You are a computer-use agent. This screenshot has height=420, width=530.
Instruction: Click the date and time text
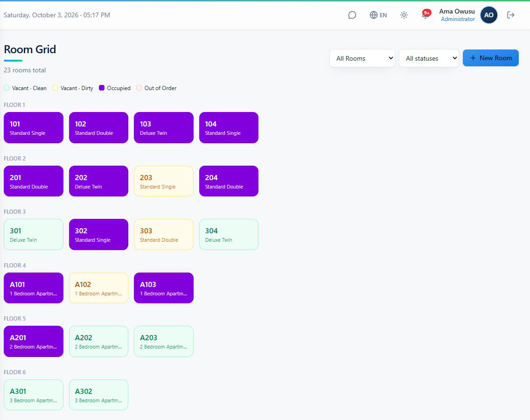[57, 15]
